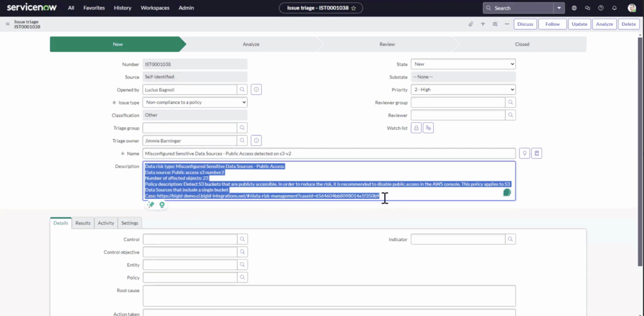Show notifications bell

tap(614, 8)
